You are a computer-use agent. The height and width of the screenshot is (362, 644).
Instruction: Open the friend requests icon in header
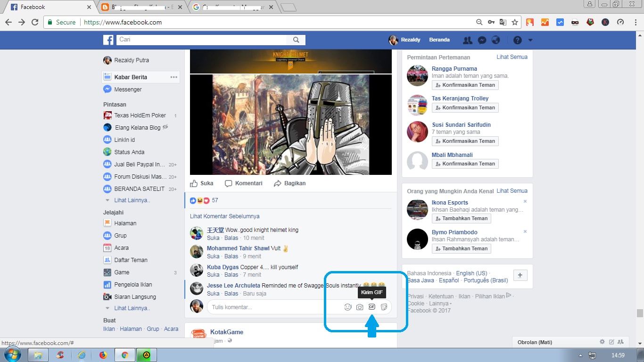(x=468, y=40)
